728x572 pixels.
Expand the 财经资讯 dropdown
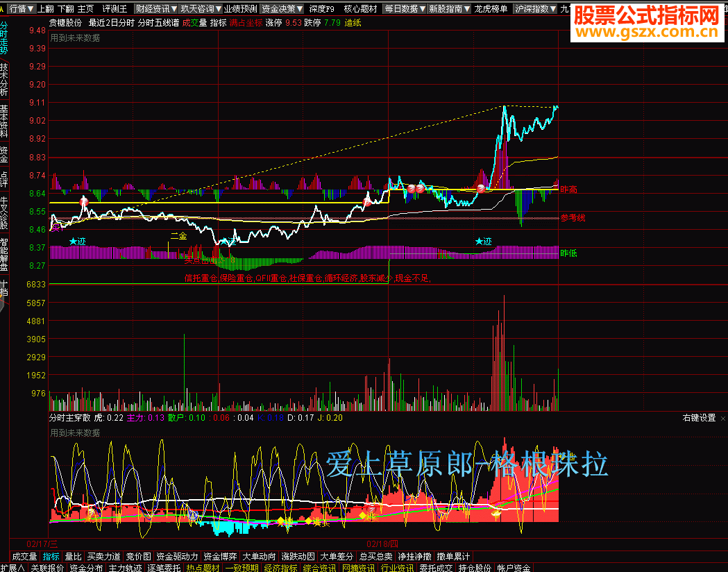point(156,9)
